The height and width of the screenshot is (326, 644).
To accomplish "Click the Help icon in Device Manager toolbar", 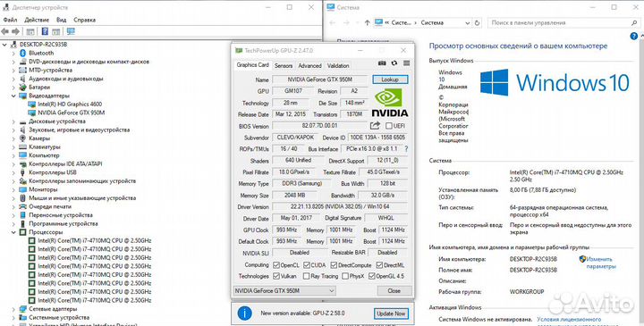I will pos(45,31).
